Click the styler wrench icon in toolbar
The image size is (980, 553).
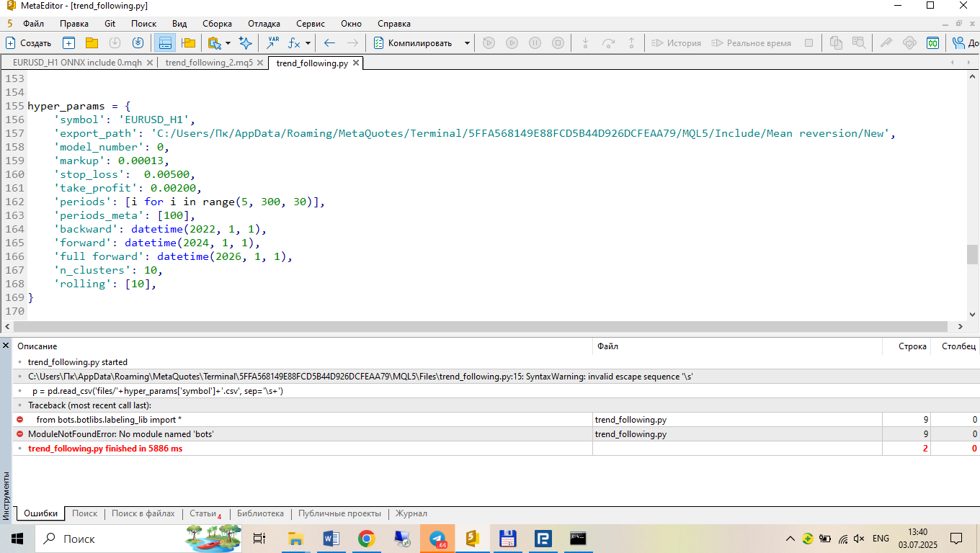886,43
